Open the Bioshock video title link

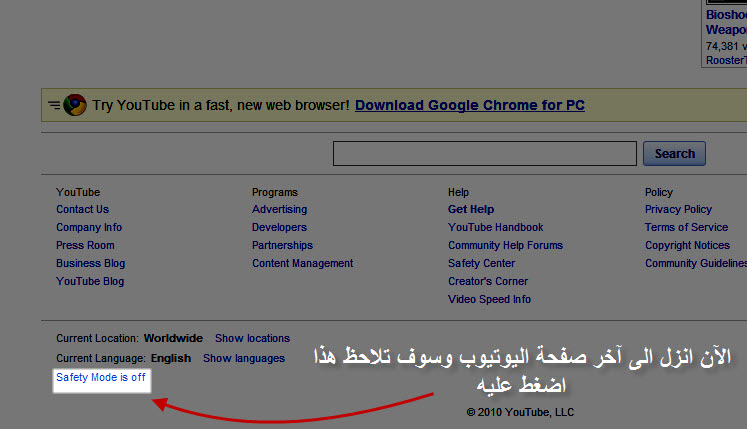coord(726,22)
